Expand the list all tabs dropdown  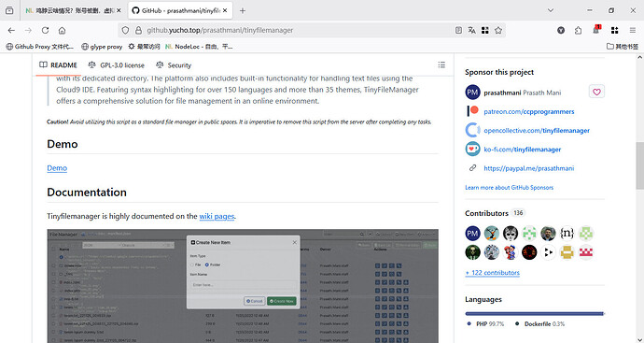point(551,10)
